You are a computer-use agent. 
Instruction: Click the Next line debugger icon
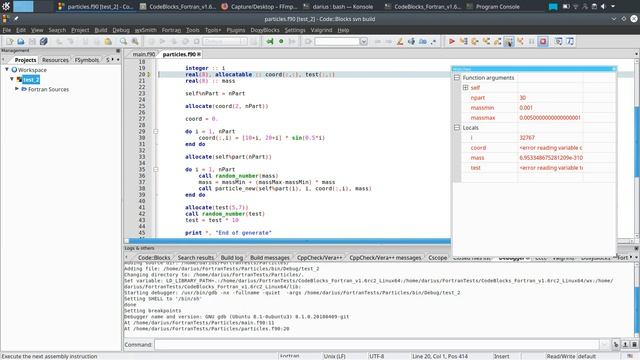coord(475,41)
